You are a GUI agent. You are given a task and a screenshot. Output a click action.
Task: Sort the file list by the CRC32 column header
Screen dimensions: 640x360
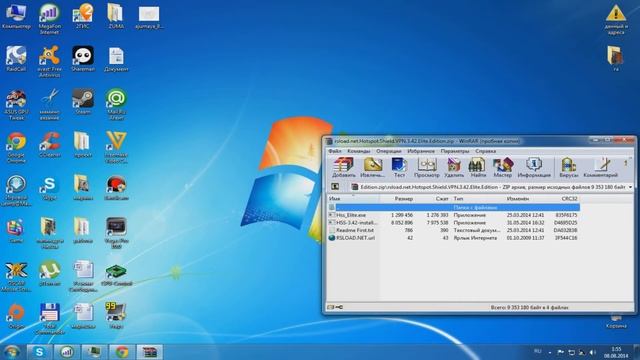tap(563, 199)
